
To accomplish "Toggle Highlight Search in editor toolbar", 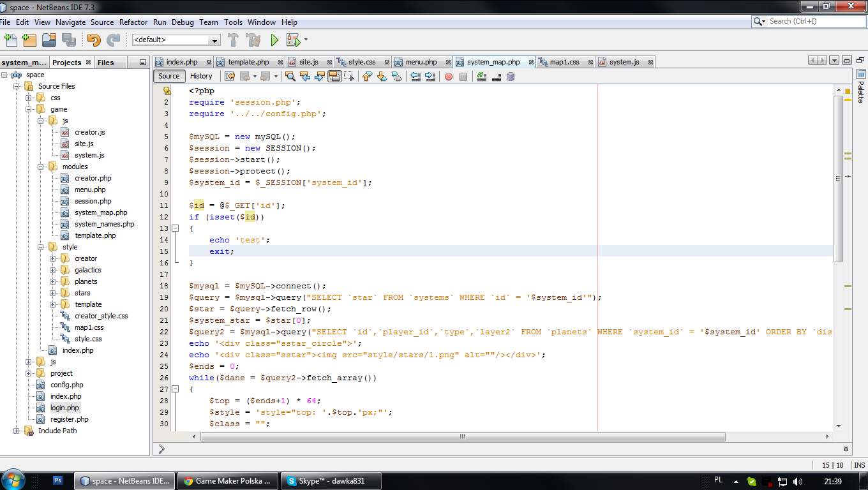I will tap(334, 77).
